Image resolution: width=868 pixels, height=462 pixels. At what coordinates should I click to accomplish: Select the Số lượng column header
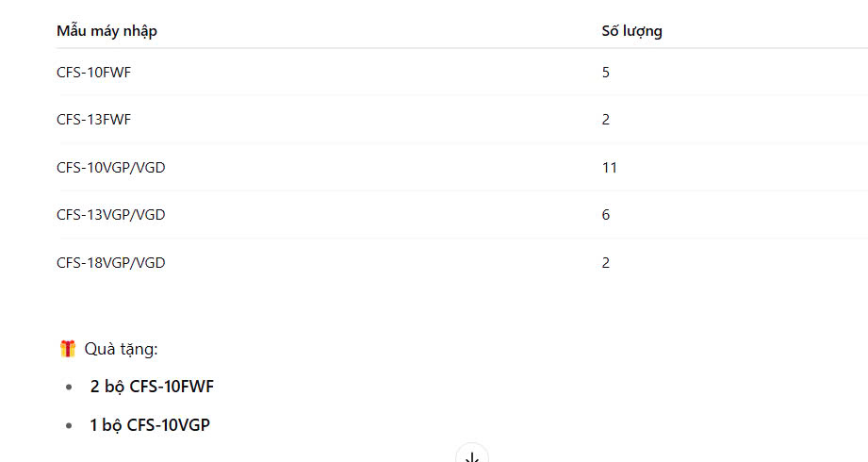click(631, 31)
